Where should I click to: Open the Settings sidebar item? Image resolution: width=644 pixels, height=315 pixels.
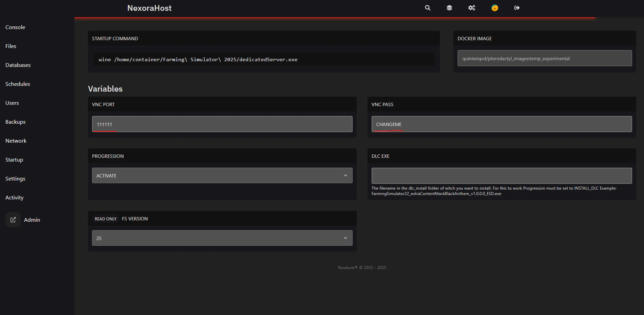coord(15,178)
